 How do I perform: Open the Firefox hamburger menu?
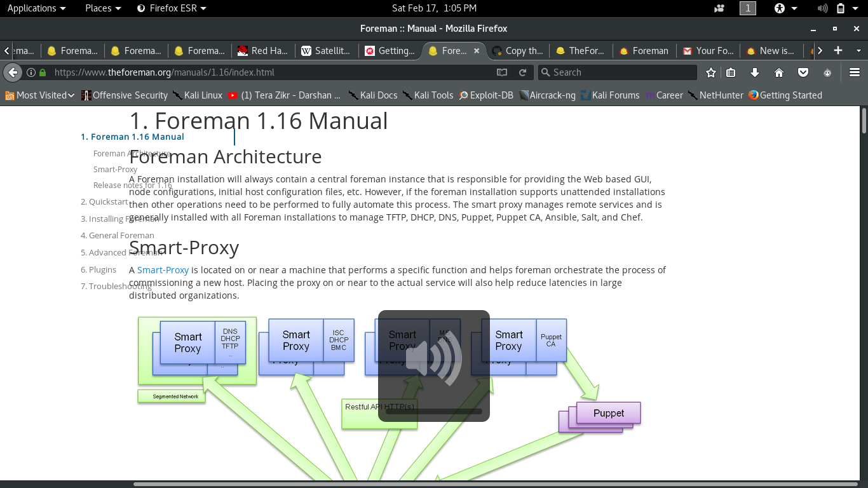pos(855,72)
